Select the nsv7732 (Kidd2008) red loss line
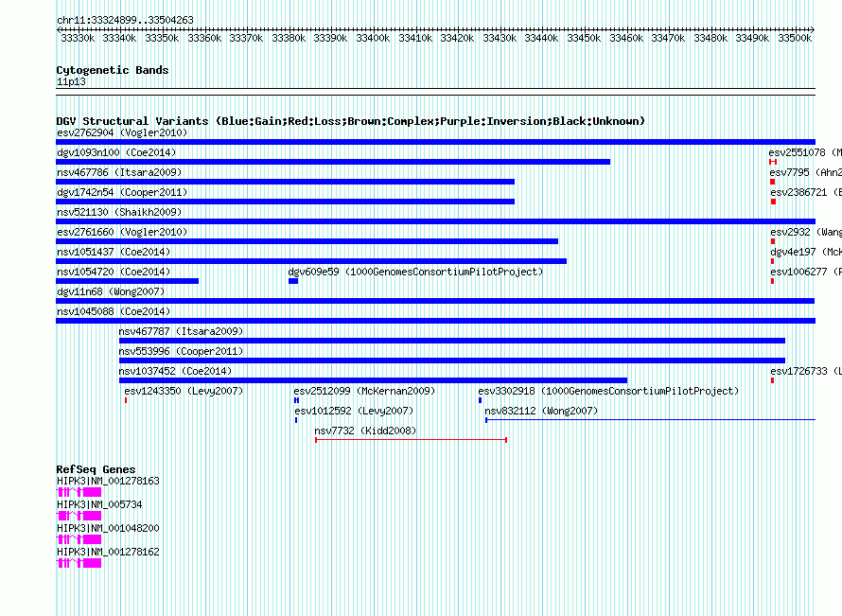 (412, 440)
